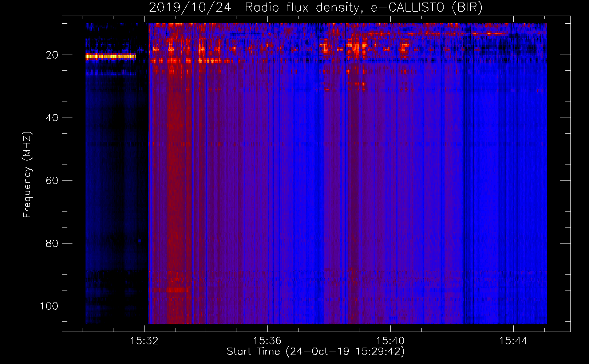
Task: Click the frequency tick label "80"
Action: click(52, 243)
